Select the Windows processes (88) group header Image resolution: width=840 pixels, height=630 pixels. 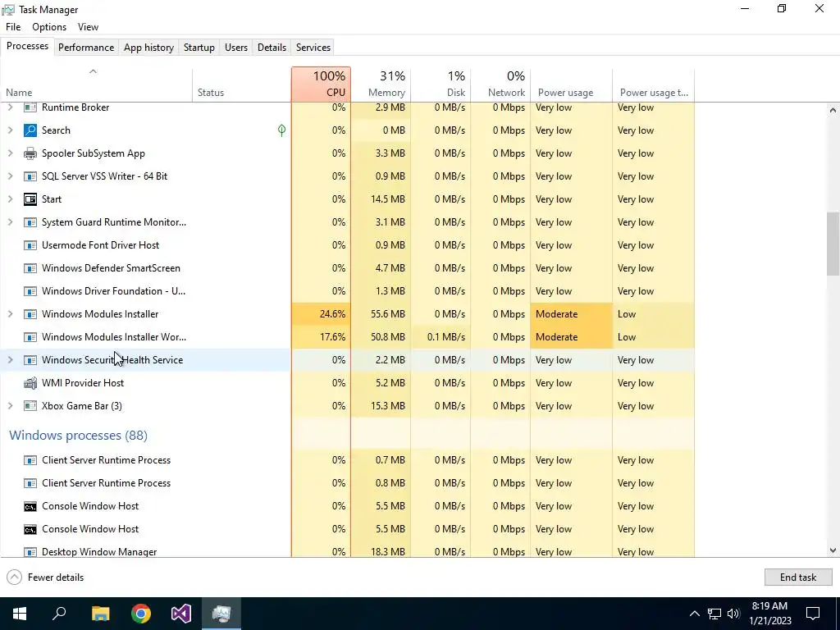point(78,435)
